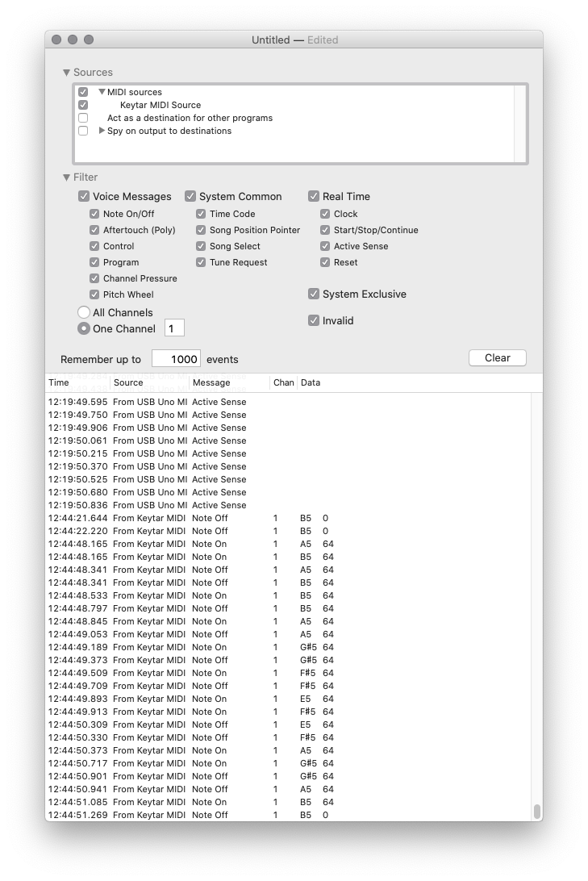Click the event log vertical scrollbar thumb
Viewport: 588px width, 881px height.
[x=537, y=812]
